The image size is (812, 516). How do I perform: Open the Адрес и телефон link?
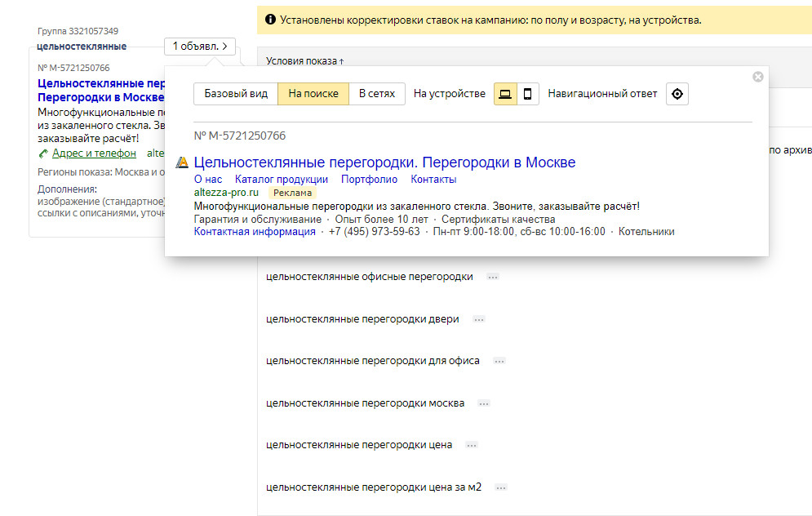94,153
